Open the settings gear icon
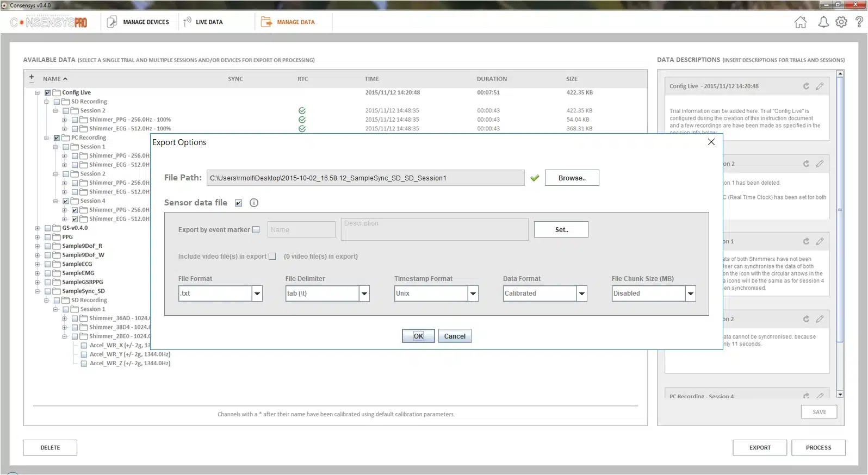 841,22
